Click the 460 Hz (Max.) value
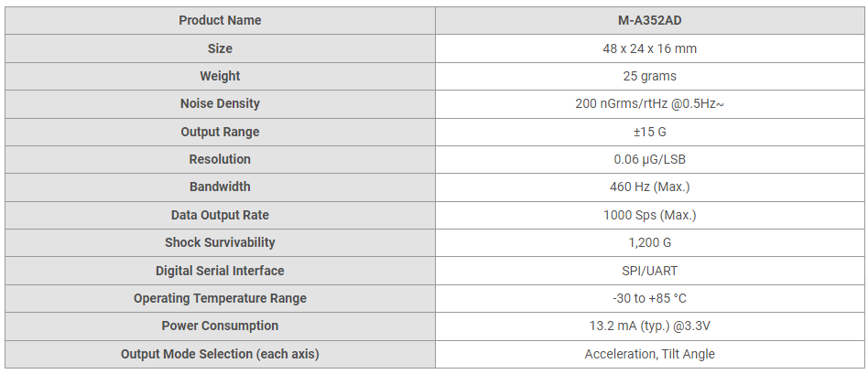 649,187
